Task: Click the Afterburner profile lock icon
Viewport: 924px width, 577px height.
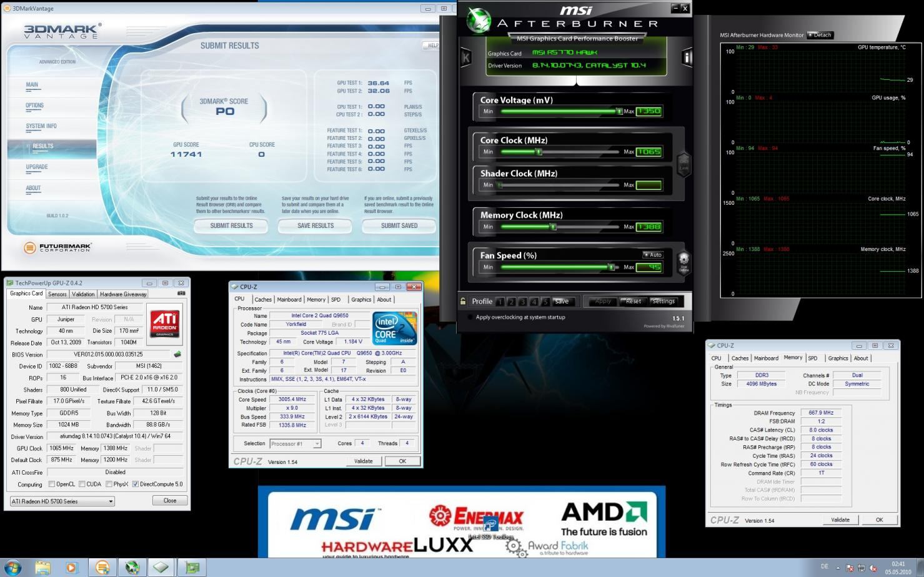Action: point(463,301)
